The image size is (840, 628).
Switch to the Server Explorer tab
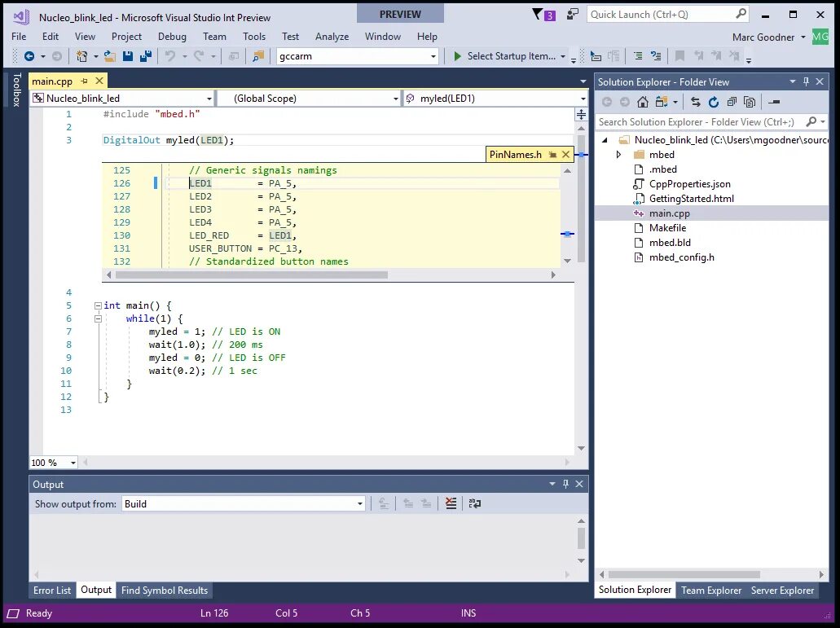pos(782,590)
